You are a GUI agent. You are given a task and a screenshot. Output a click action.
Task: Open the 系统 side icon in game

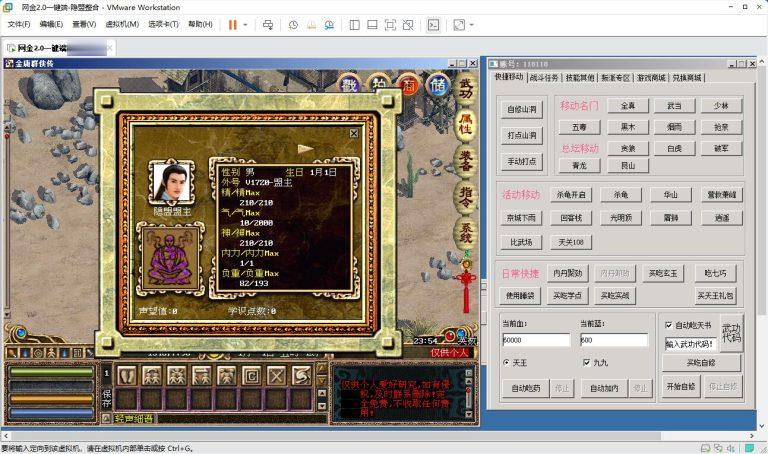click(x=466, y=233)
